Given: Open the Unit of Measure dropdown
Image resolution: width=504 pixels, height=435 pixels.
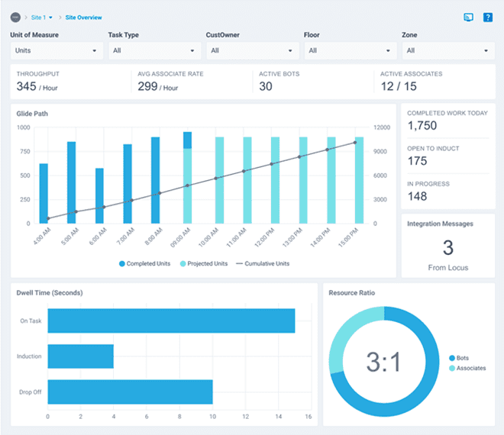Looking at the screenshot, I should pyautogui.click(x=57, y=51).
